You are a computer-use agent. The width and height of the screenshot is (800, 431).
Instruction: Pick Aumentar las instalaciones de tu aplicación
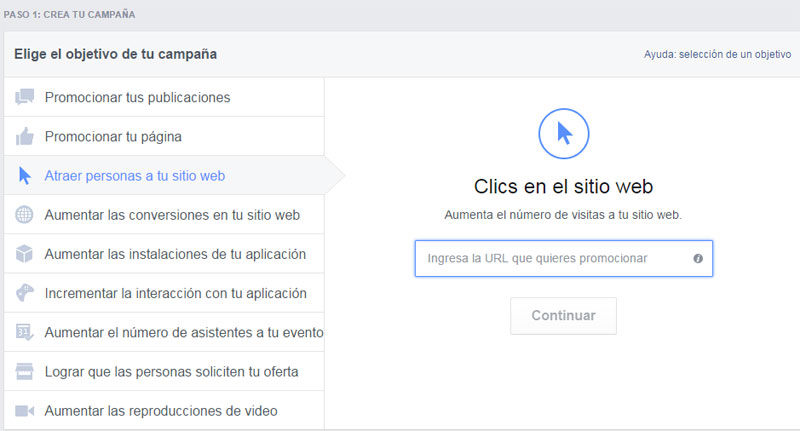(164, 253)
